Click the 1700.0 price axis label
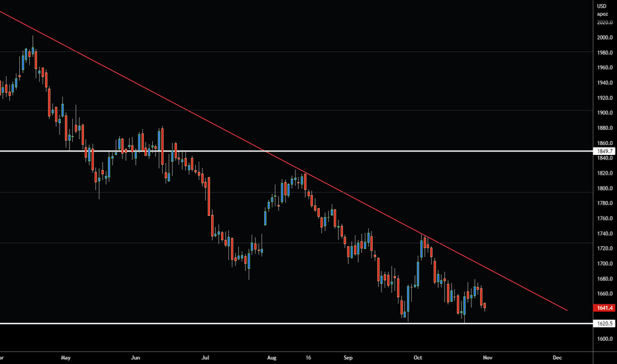This screenshot has height=364, width=617. tap(605, 263)
